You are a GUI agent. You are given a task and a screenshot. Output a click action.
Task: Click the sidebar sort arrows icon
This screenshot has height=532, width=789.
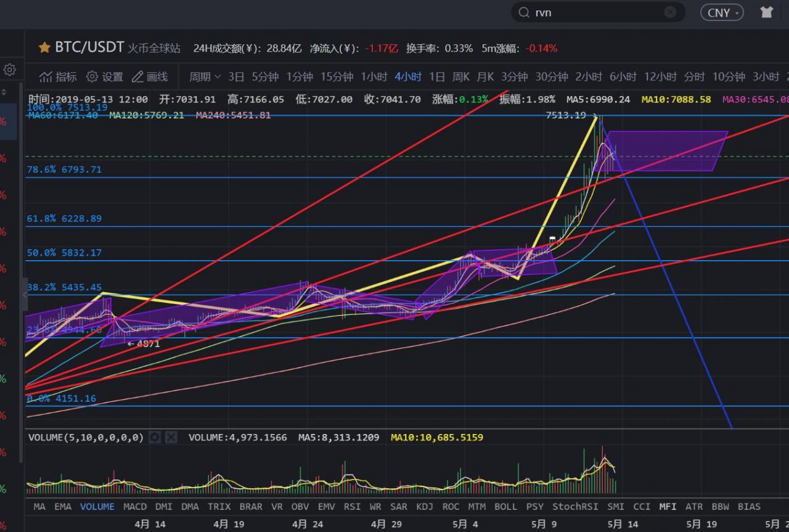tap(4, 92)
